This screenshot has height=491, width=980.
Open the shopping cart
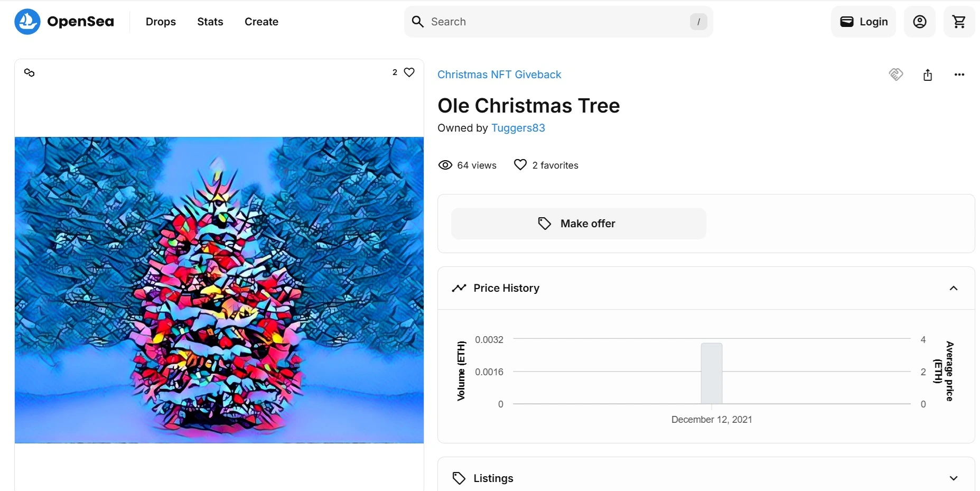[x=959, y=22]
